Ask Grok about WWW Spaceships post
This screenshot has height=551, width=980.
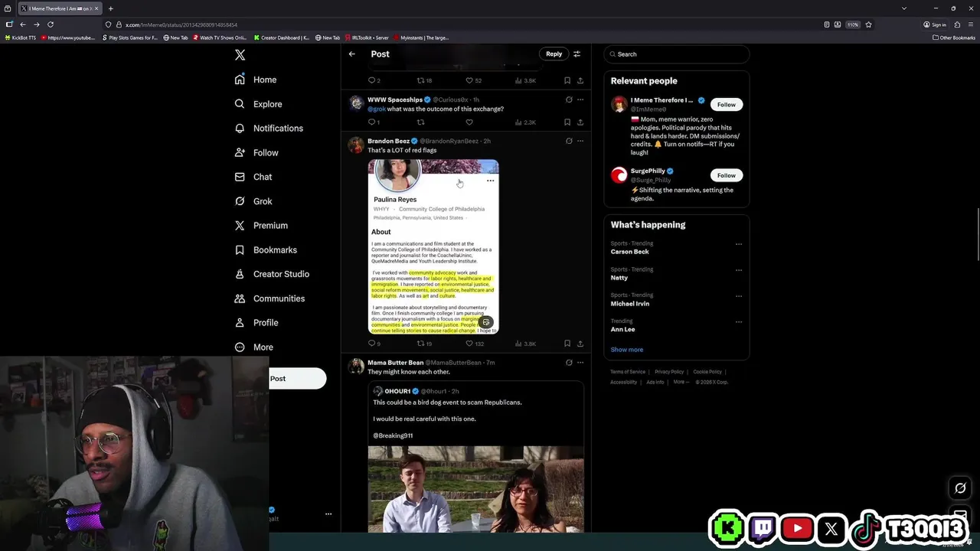click(x=568, y=99)
